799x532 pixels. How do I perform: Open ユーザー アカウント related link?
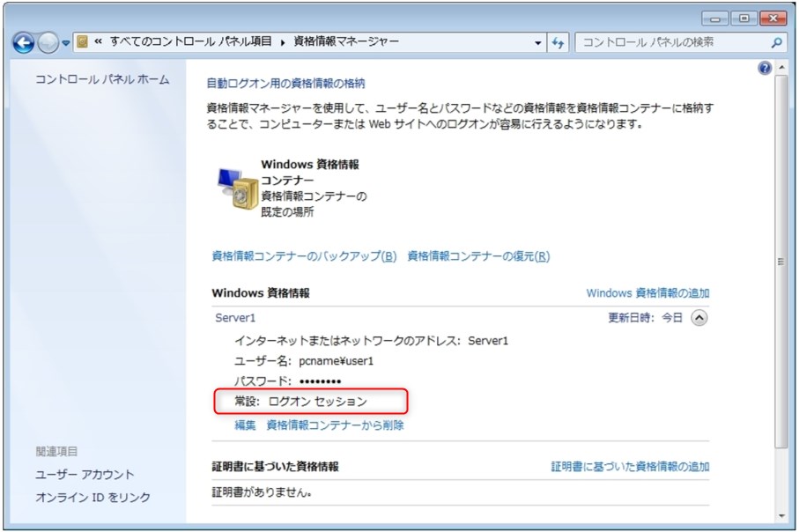(85, 475)
